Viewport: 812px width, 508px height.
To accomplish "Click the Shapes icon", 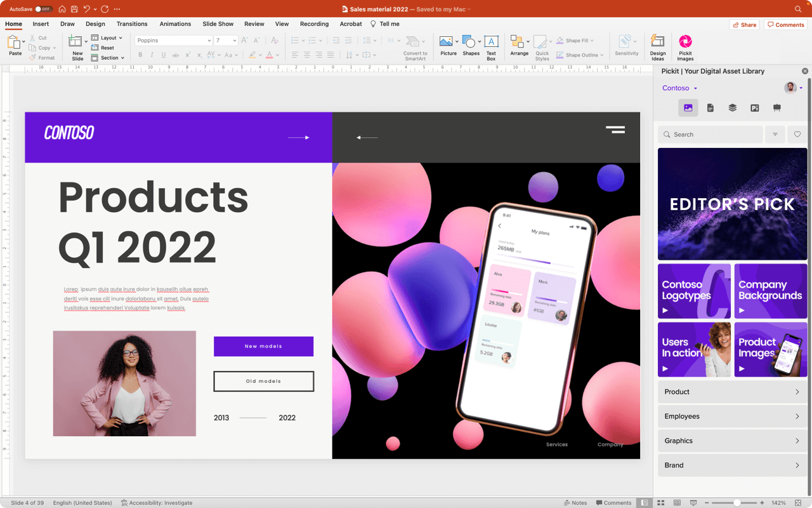I will coord(469,42).
